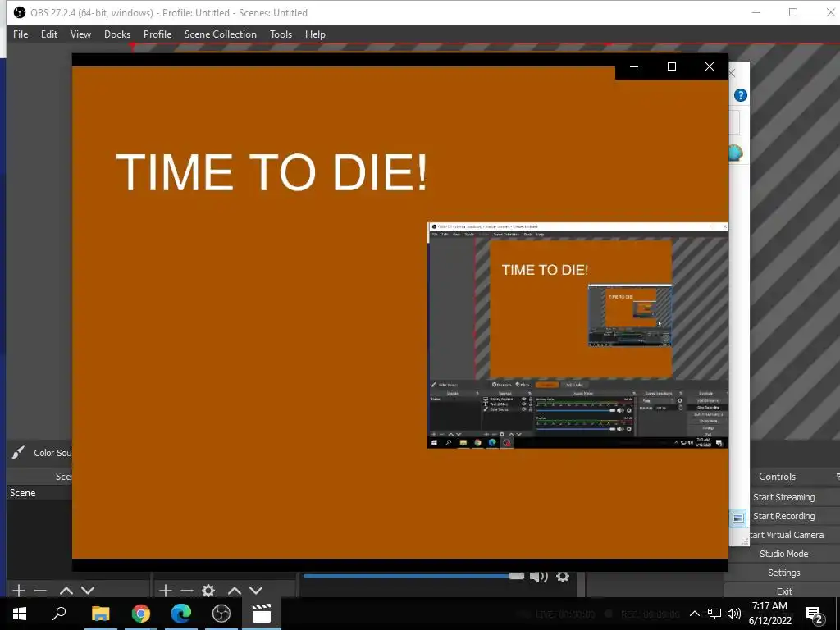Image resolution: width=840 pixels, height=630 pixels.
Task: Open the clock showing 7:17 AM
Action: coord(769,614)
